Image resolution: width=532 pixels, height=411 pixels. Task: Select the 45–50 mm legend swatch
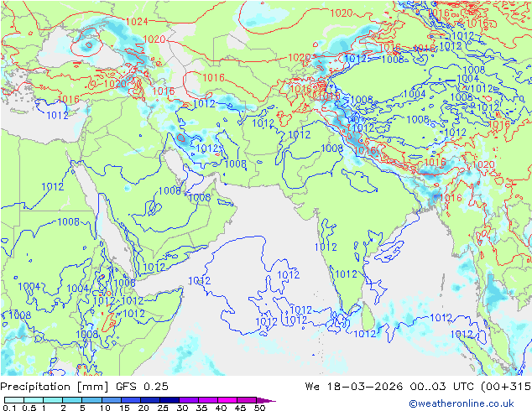247,400
